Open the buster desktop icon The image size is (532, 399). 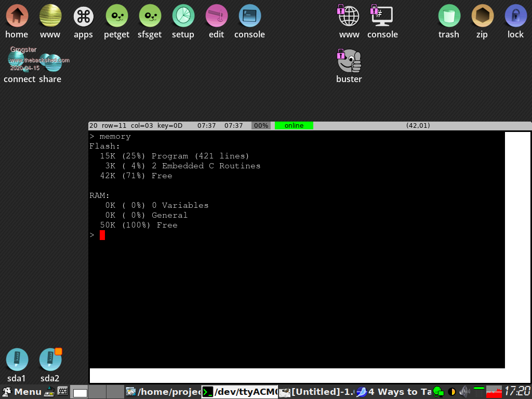point(349,61)
